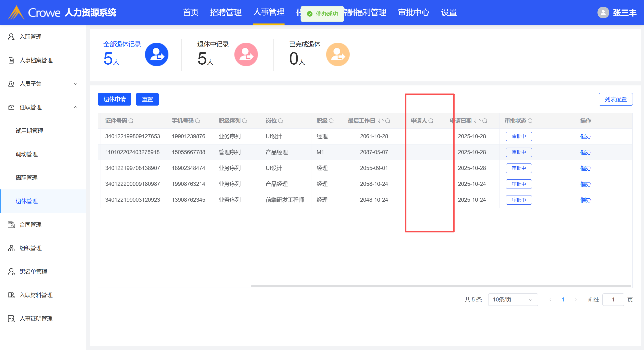644x350 pixels.
Task: Click the orange 已完成退休 circular icon
Action: 338,55
